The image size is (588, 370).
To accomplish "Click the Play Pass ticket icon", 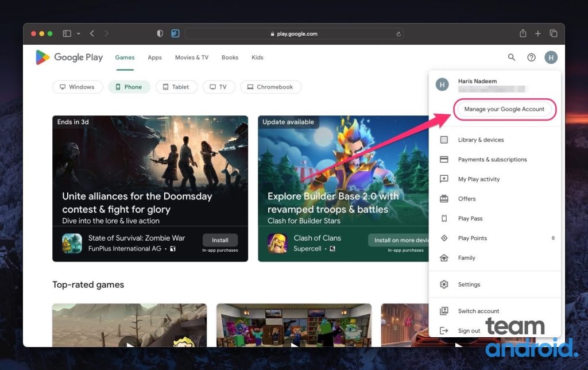I will [444, 219].
